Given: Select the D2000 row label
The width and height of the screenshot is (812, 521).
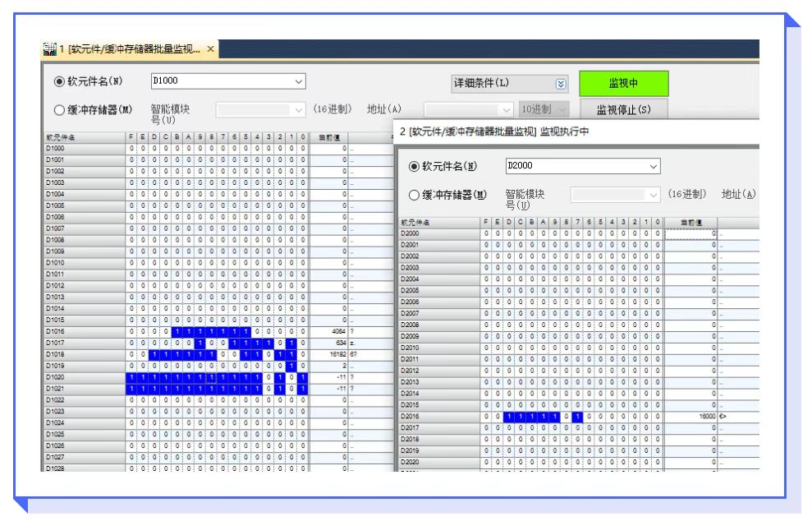Looking at the screenshot, I should [439, 233].
